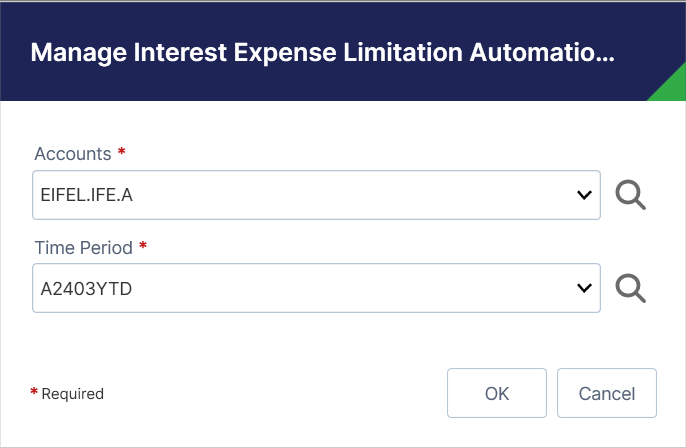Expand the Time Period dropdown chevron arrow
686x448 pixels.
(x=585, y=288)
